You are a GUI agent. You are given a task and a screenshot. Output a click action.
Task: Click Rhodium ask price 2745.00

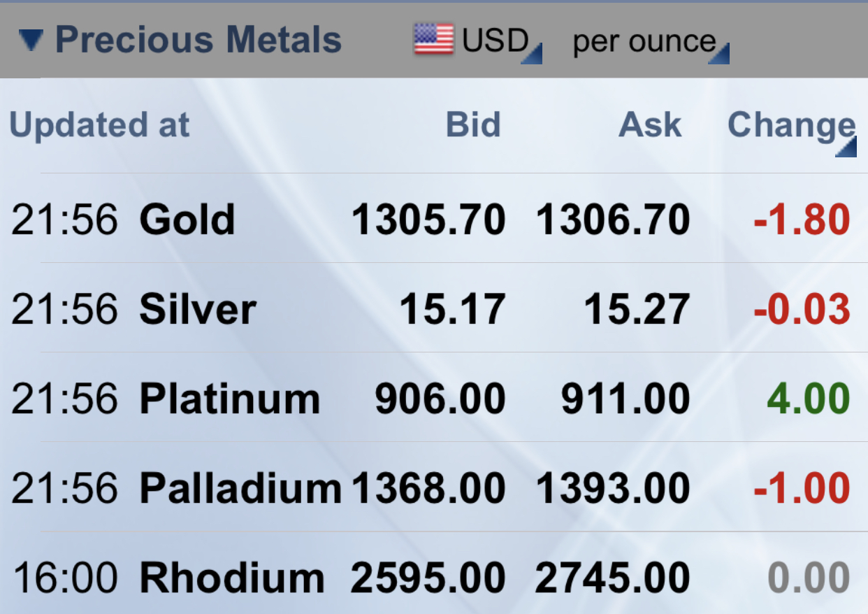(x=613, y=578)
